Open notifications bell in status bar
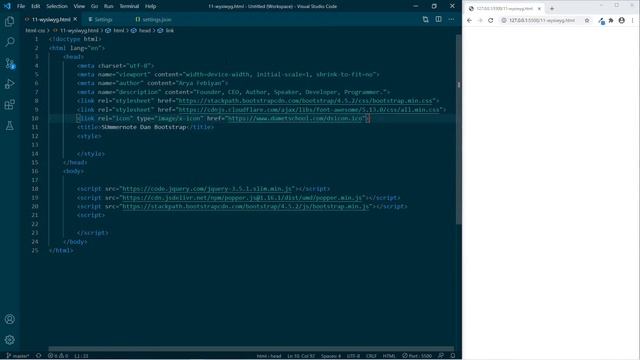Viewport: 640px width, 360px height. click(x=453, y=356)
